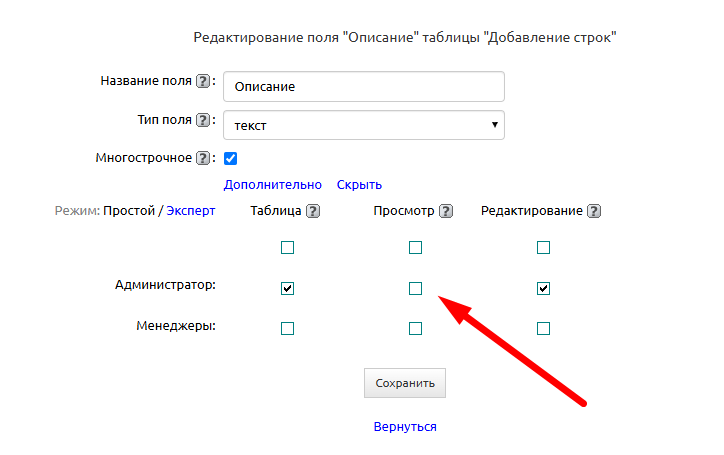Click help icon next to Название поля
This screenshot has height=455, width=724.
[x=203, y=81]
